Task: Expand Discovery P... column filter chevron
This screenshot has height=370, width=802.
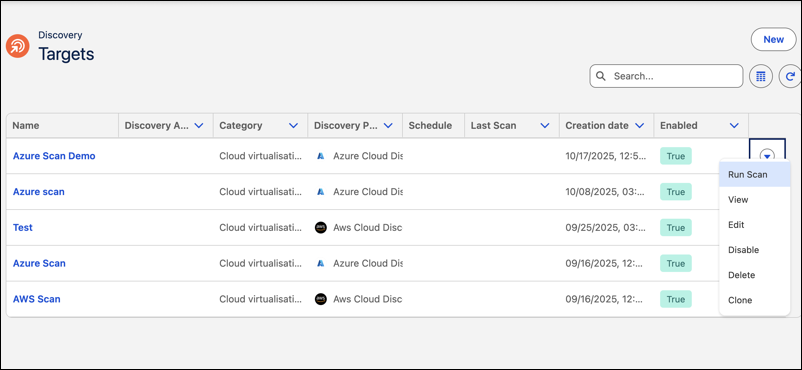Action: tap(388, 125)
